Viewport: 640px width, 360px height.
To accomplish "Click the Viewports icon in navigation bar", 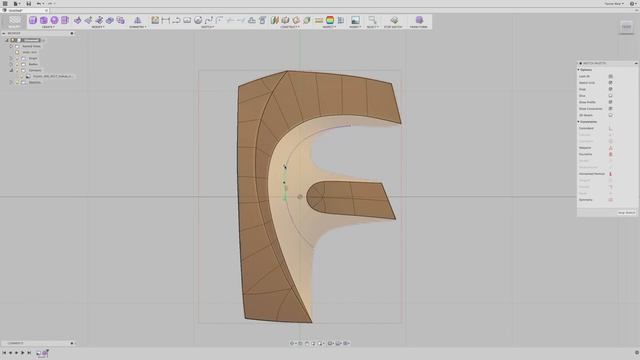I will 347,343.
